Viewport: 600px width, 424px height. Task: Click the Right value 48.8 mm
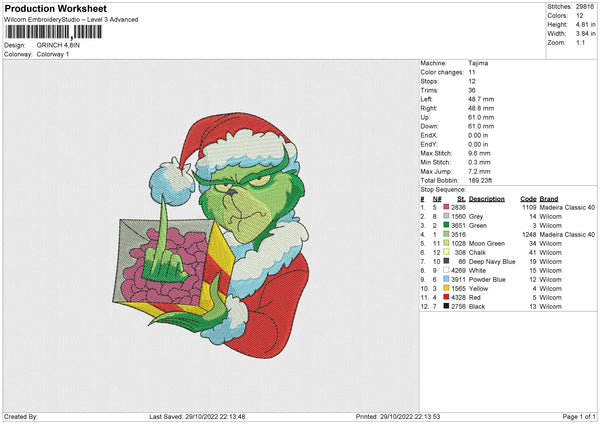pos(481,108)
